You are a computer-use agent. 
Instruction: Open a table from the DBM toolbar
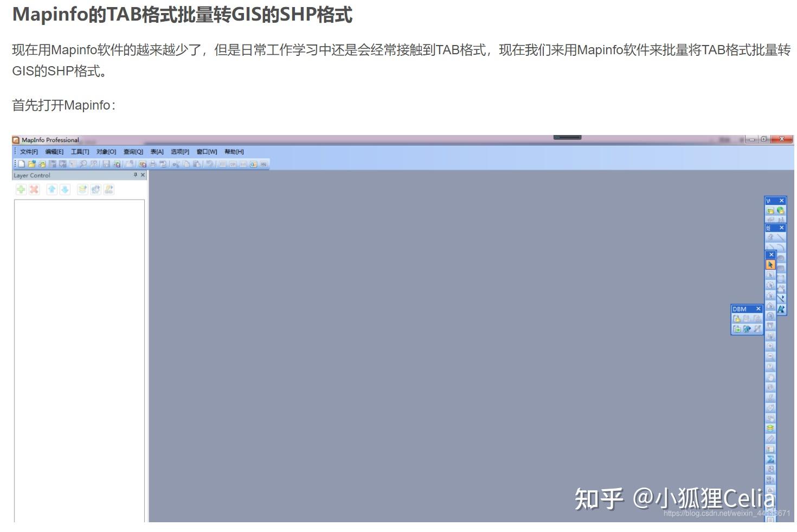[737, 318]
